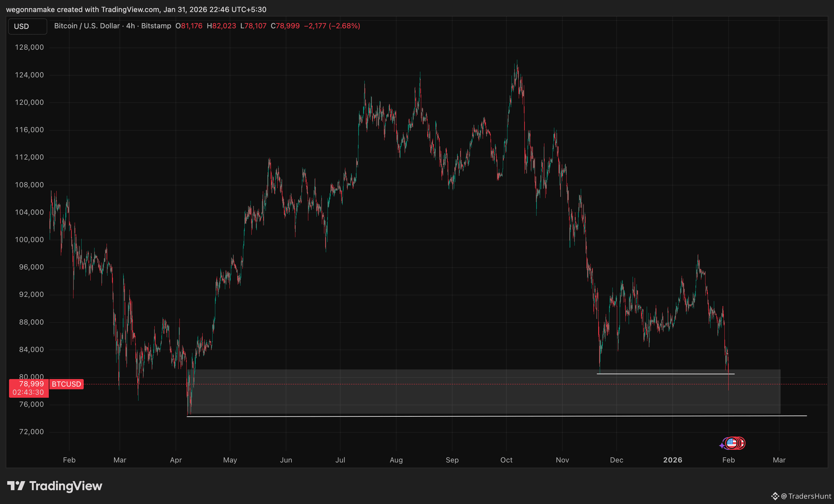Click the 88,000 price axis label
The image size is (834, 504).
tap(32, 322)
